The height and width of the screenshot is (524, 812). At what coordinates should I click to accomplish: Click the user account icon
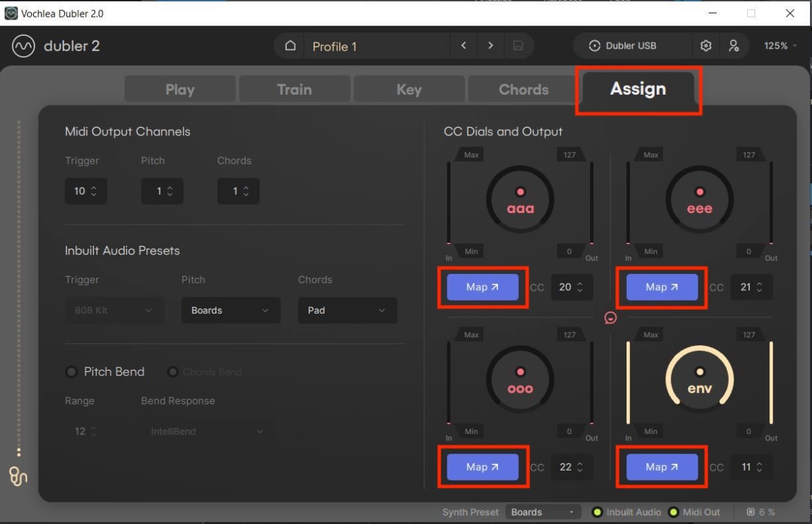pyautogui.click(x=734, y=45)
